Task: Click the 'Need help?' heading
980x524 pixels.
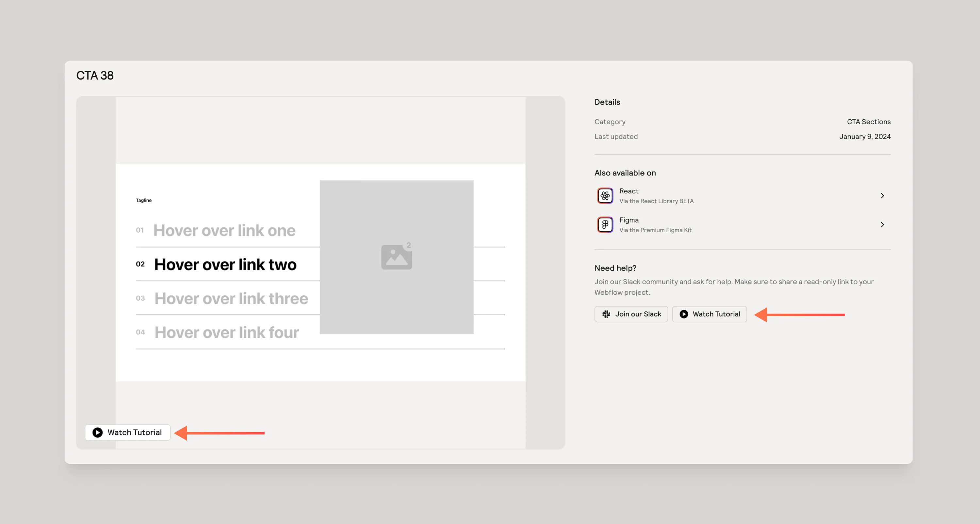Action: (x=615, y=268)
